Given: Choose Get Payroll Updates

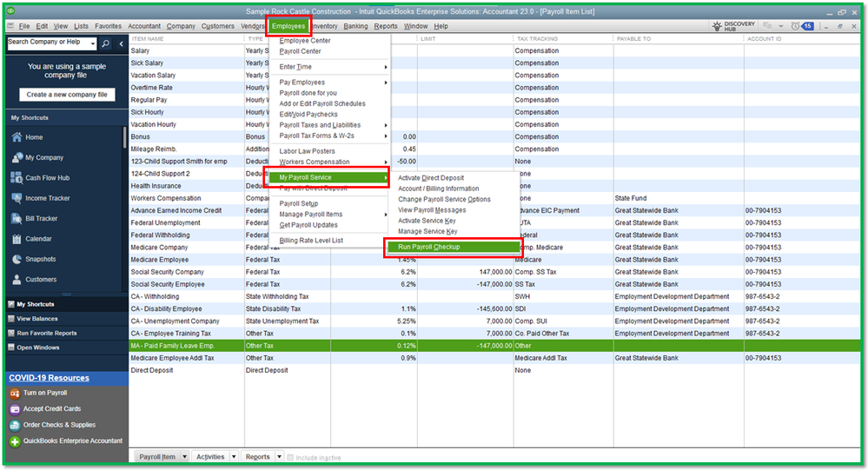Looking at the screenshot, I should click(308, 225).
